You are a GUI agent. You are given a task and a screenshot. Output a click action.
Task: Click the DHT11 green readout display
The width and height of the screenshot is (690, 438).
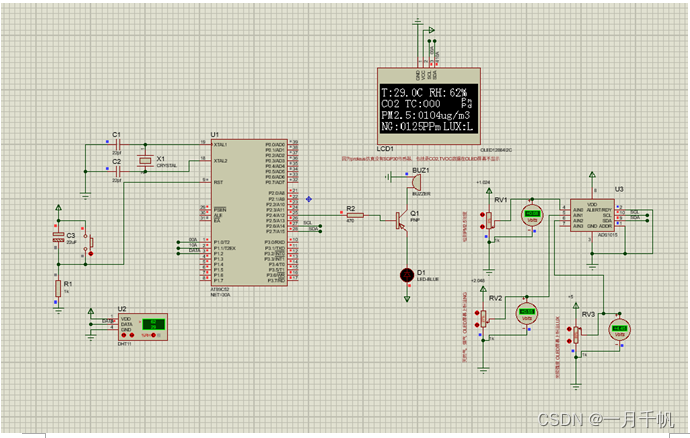coord(153,324)
